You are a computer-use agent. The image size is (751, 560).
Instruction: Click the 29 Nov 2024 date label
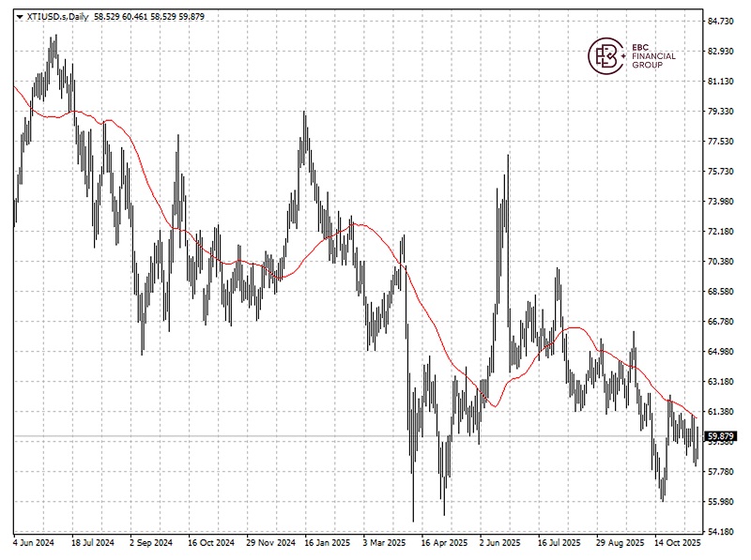270,542
